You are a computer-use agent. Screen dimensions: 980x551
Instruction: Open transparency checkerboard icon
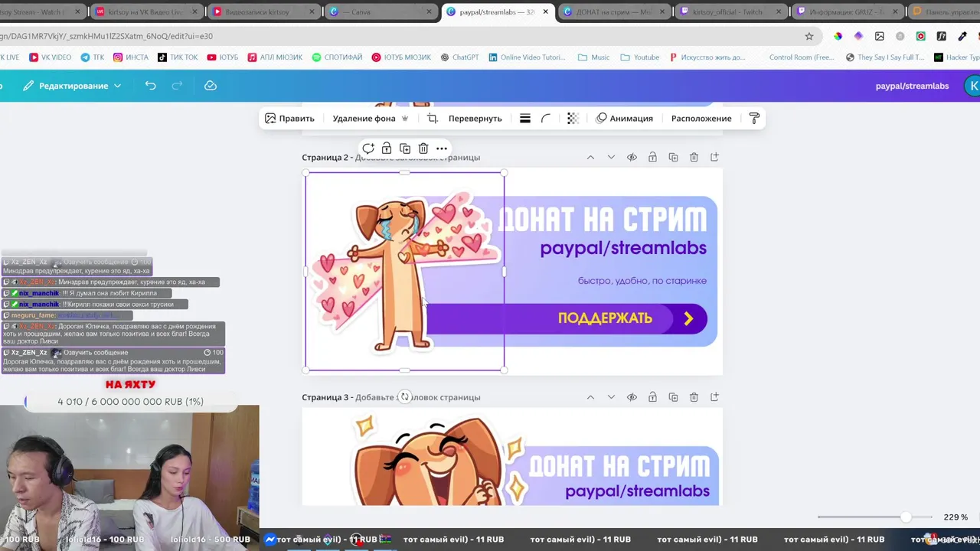pyautogui.click(x=573, y=119)
